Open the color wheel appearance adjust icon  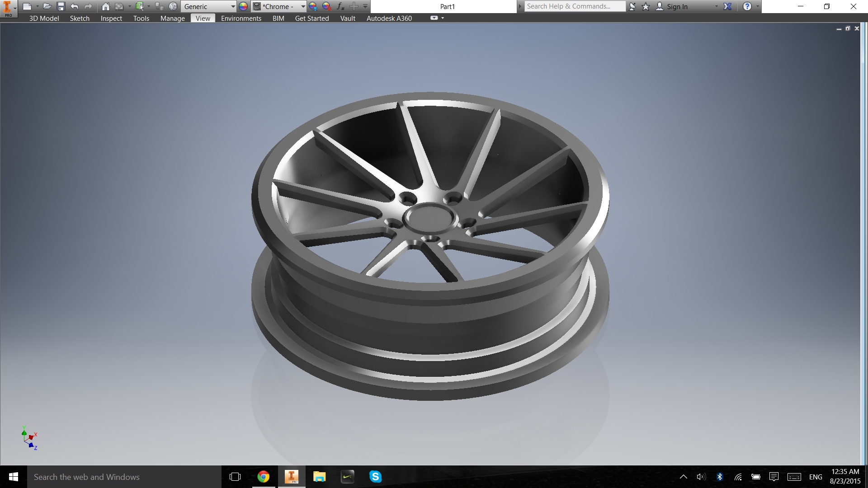[x=313, y=6]
